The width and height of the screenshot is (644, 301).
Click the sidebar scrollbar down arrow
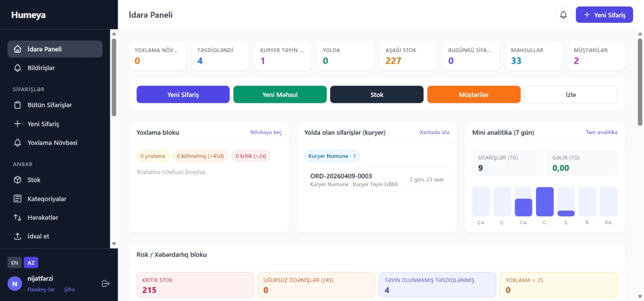click(x=114, y=244)
